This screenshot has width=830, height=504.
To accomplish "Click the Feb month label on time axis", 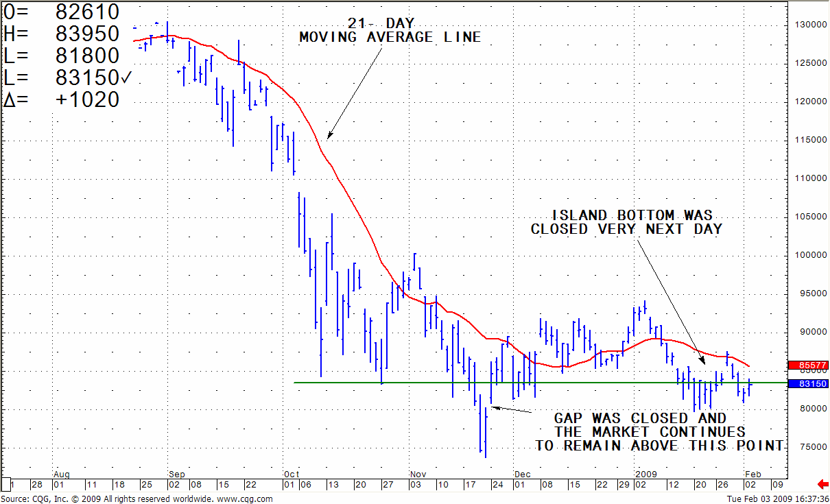I will point(753,474).
